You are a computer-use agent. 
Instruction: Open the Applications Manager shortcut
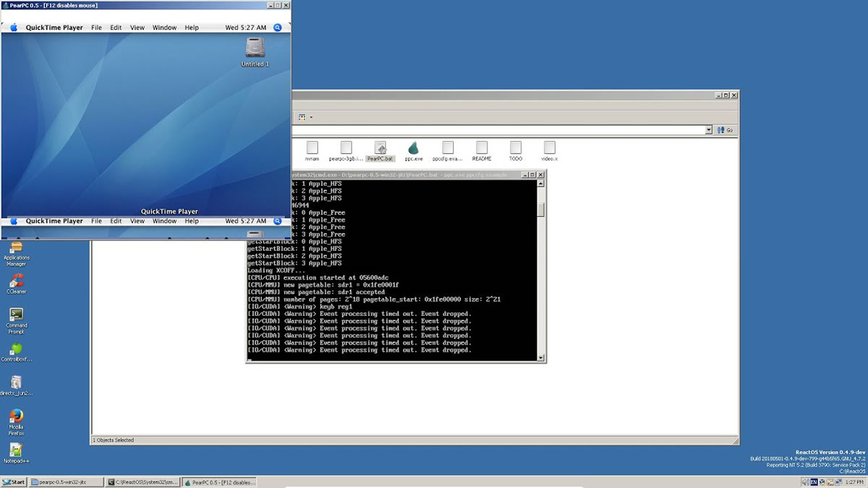(16, 248)
